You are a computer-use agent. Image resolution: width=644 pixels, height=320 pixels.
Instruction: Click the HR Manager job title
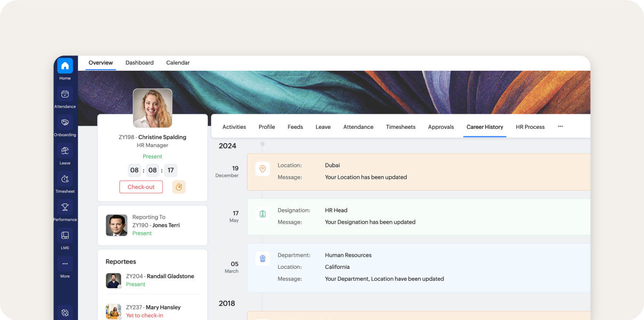coord(152,145)
